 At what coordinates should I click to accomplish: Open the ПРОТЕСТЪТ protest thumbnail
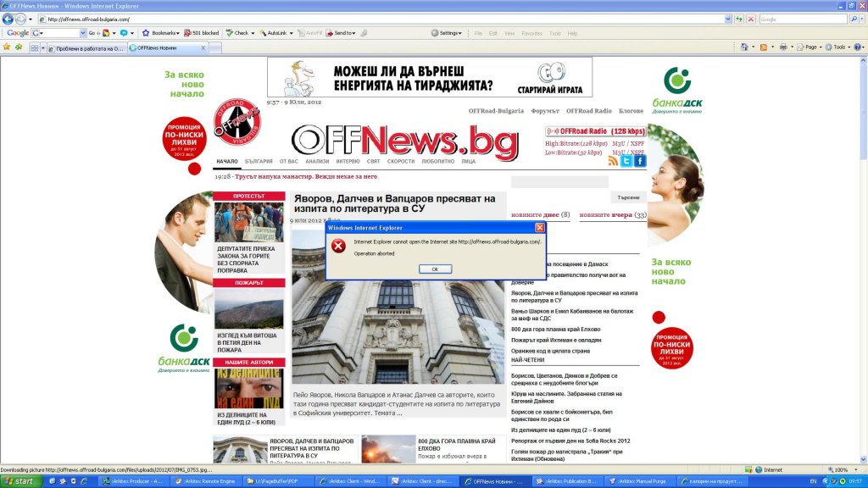click(249, 221)
